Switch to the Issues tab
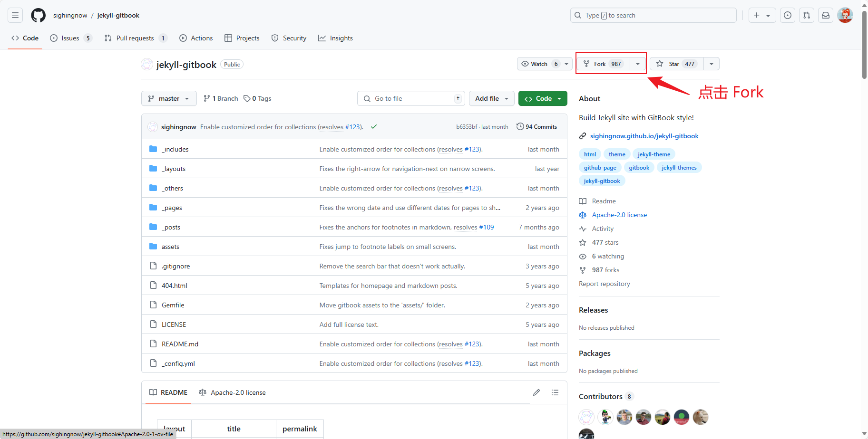Viewport: 868px width, 439px height. tap(71, 38)
